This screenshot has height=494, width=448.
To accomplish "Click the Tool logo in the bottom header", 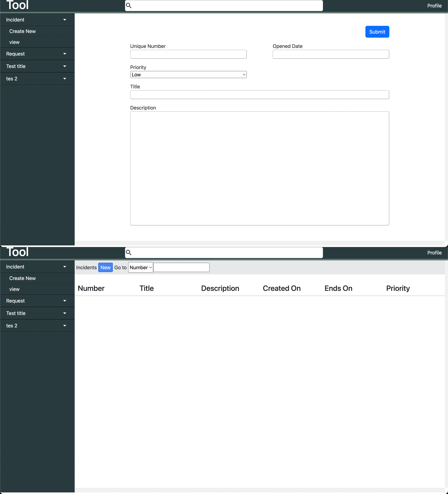I will pyautogui.click(x=17, y=252).
